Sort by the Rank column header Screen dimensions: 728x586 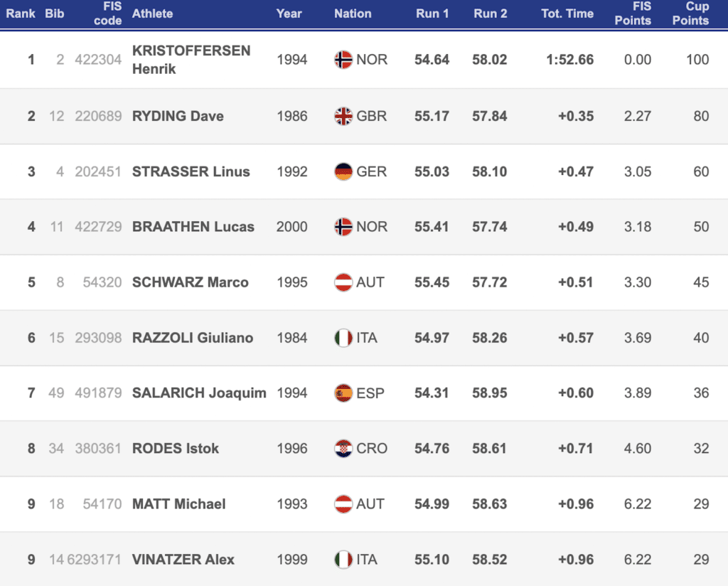pos(21,14)
